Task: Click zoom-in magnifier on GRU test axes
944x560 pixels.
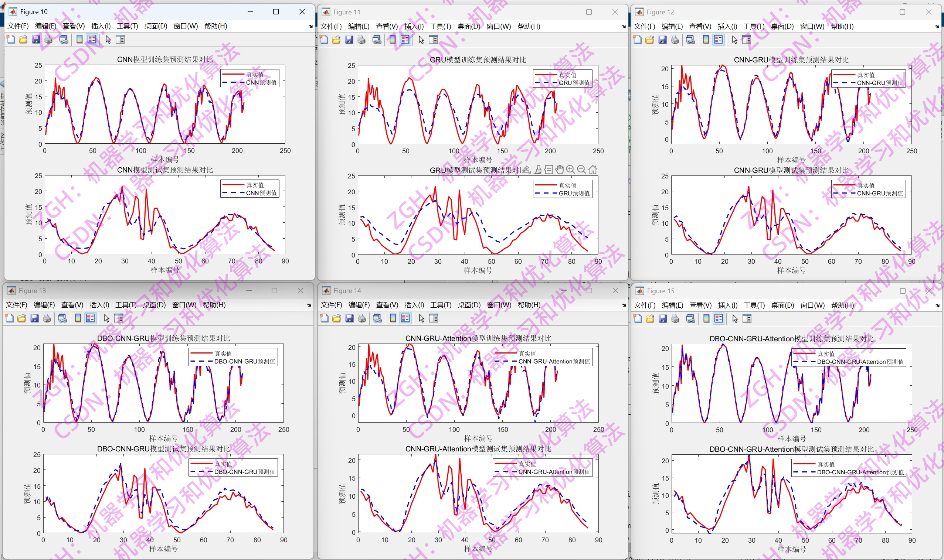Action: tap(571, 170)
